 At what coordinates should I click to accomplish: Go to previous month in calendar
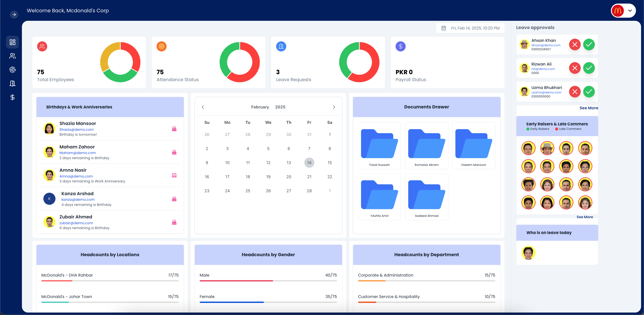[203, 107]
